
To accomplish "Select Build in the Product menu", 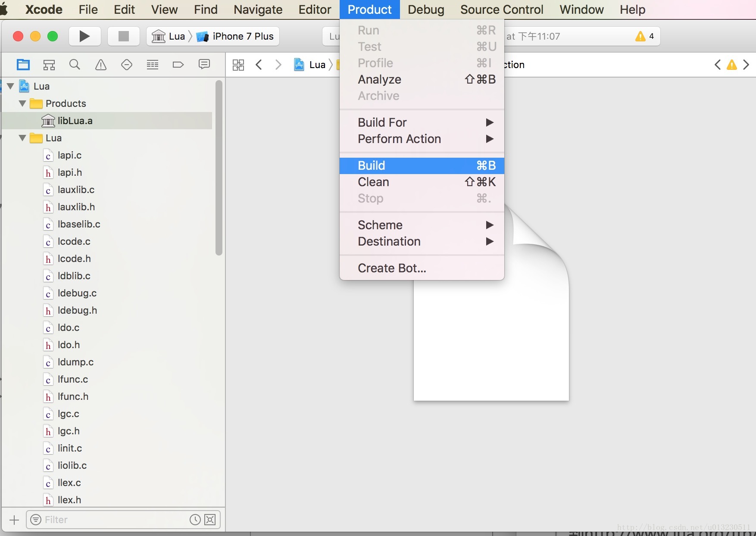I will coord(372,165).
